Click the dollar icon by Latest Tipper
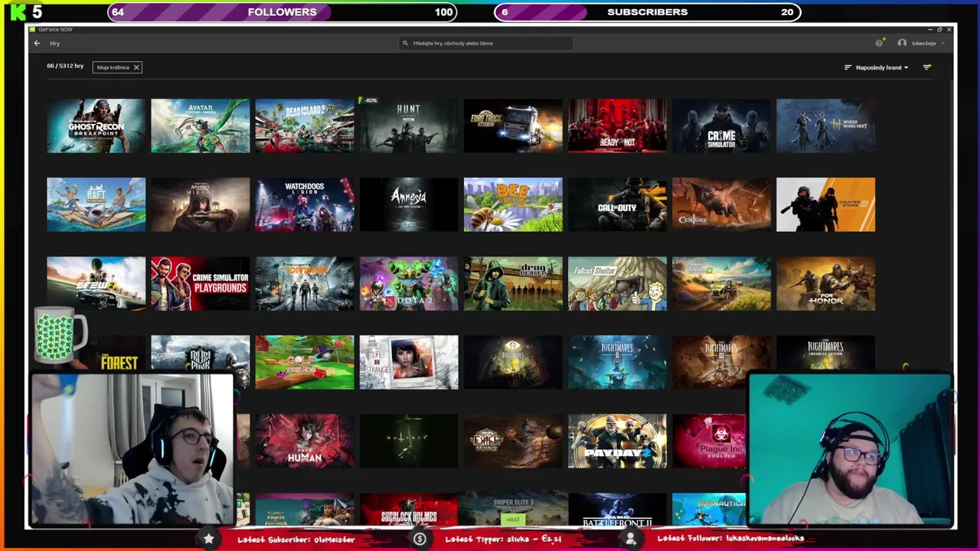 click(x=420, y=540)
